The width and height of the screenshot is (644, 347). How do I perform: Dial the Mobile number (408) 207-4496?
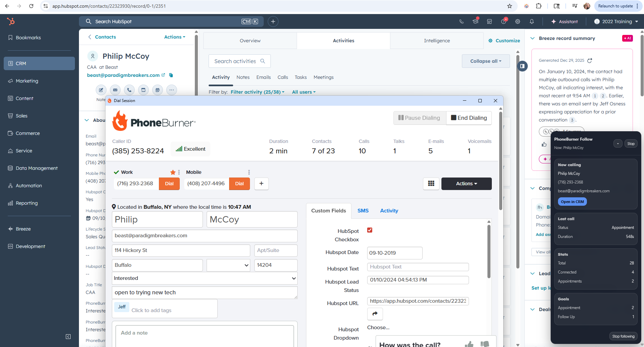point(240,184)
